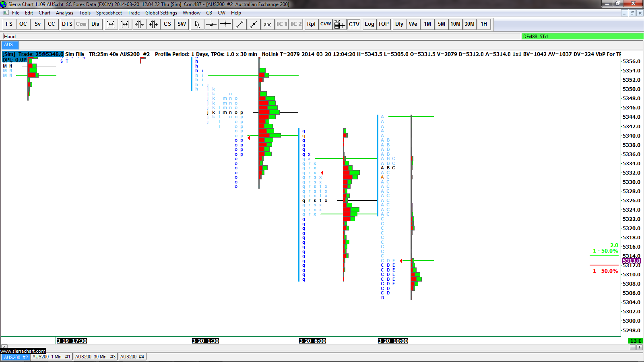The width and height of the screenshot is (644, 362).
Task: Click the Sim Trade 25@5348.0 position label
Action: pyautogui.click(x=33, y=54)
